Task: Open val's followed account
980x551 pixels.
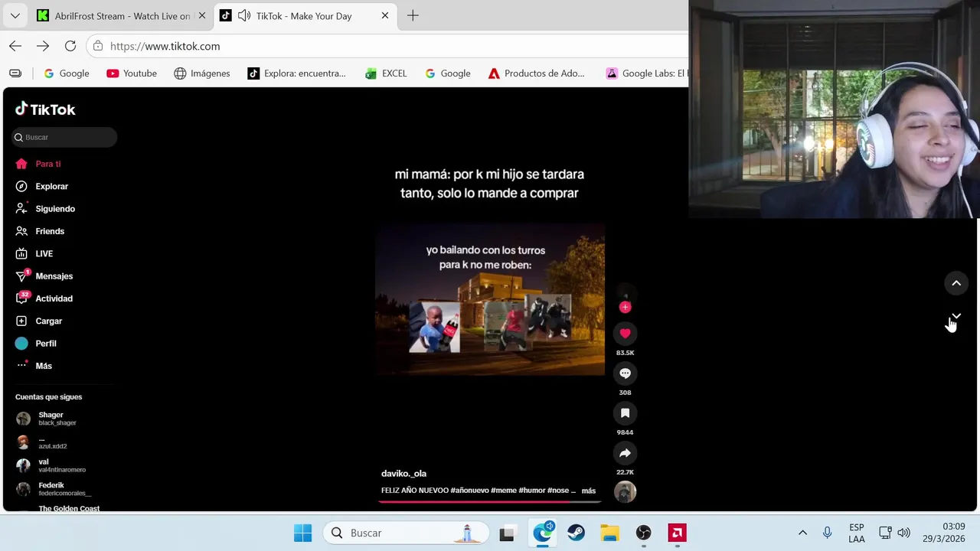Action: pyautogui.click(x=51, y=465)
